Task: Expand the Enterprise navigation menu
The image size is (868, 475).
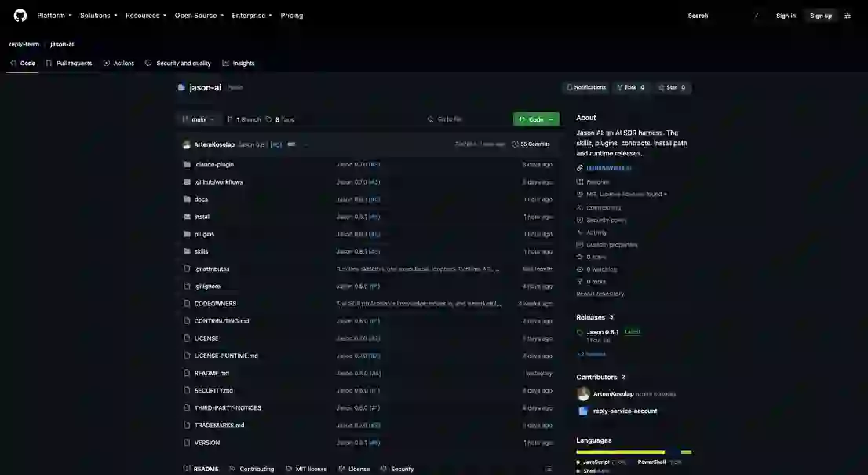Action: coord(252,16)
